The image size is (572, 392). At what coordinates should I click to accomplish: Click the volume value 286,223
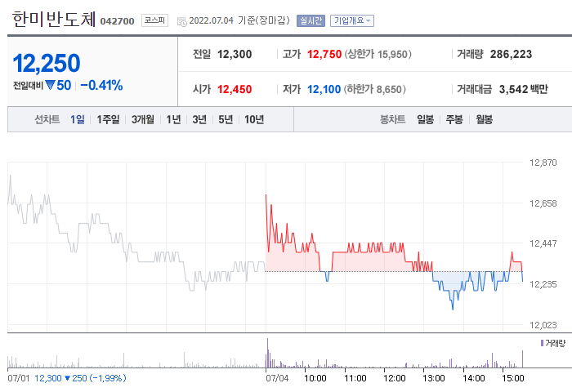[511, 55]
